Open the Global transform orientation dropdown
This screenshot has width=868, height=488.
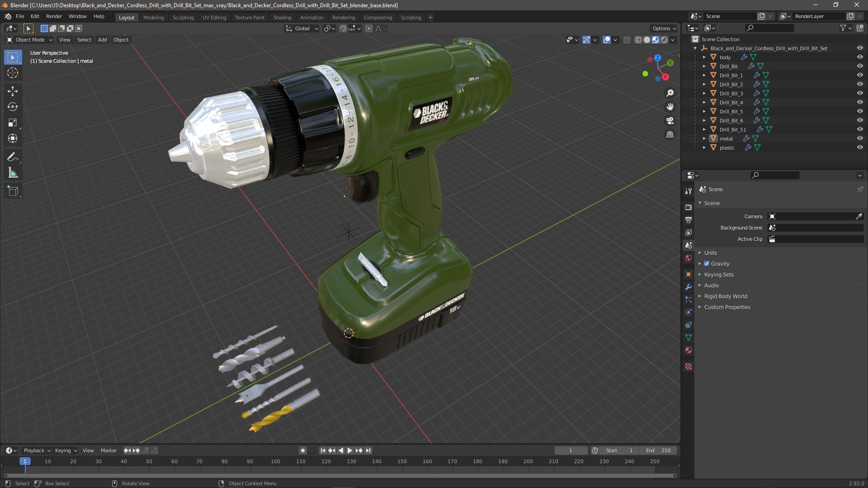(302, 28)
